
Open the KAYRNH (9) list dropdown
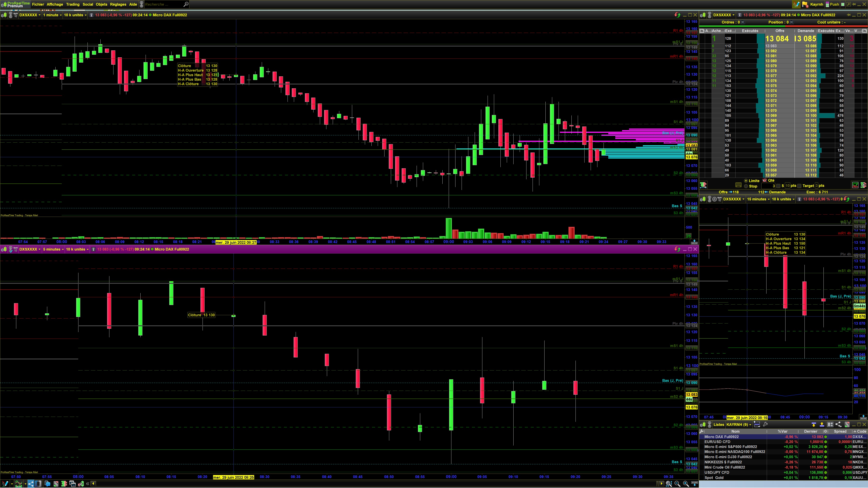pyautogui.click(x=739, y=425)
